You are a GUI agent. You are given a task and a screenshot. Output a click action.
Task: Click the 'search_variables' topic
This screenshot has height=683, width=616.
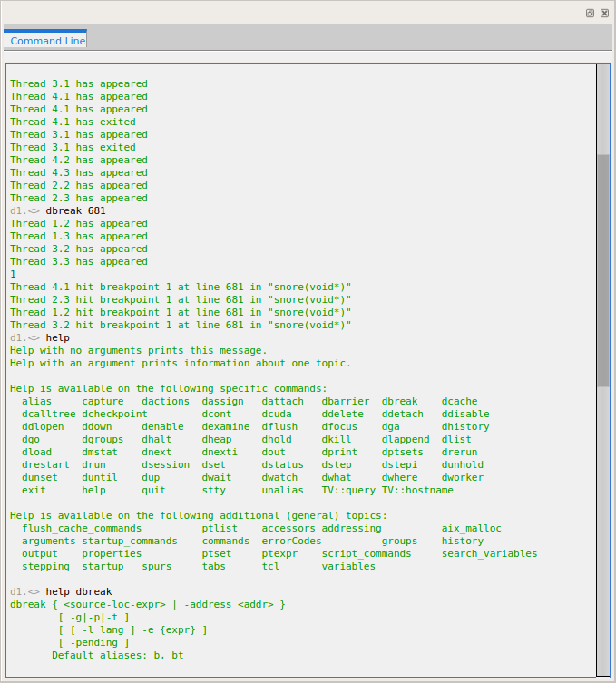click(x=489, y=553)
